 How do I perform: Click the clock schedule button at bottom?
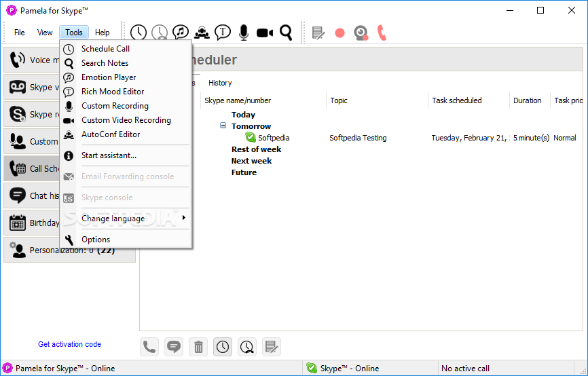(223, 347)
